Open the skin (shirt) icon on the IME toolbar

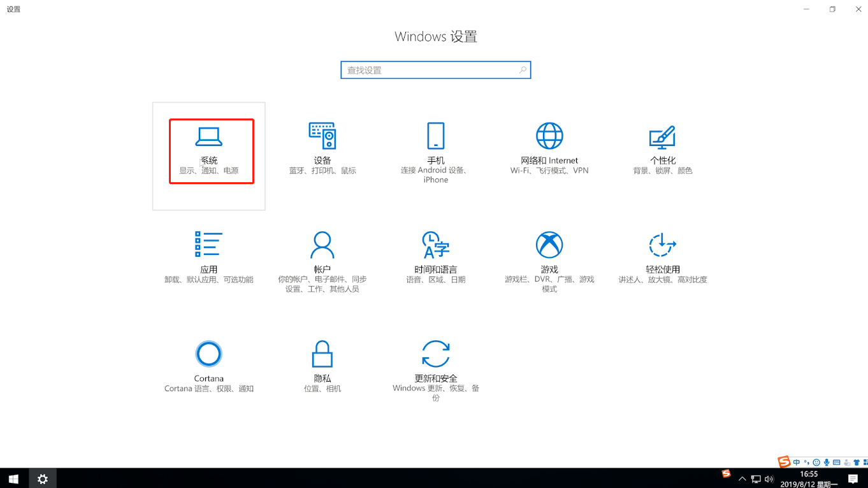pos(857,463)
